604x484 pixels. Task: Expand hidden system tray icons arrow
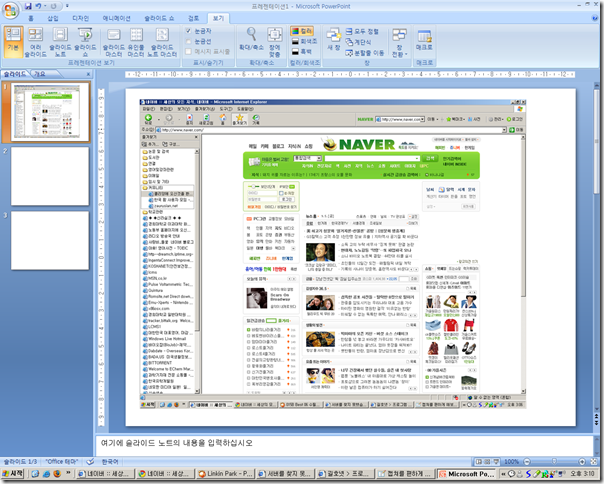click(x=503, y=474)
